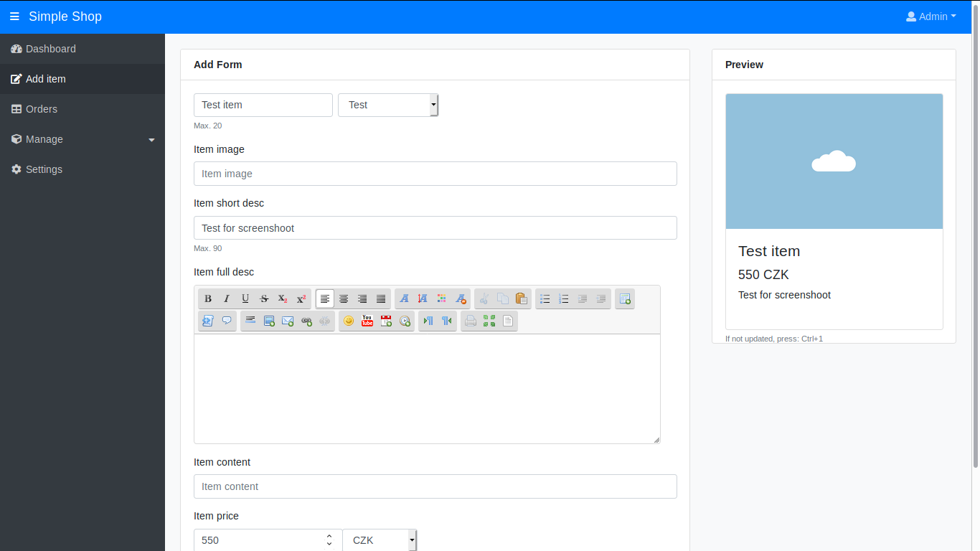Viewport: 980px width, 551px height.
Task: Click the '550 CZK' preview price
Action: click(x=763, y=275)
